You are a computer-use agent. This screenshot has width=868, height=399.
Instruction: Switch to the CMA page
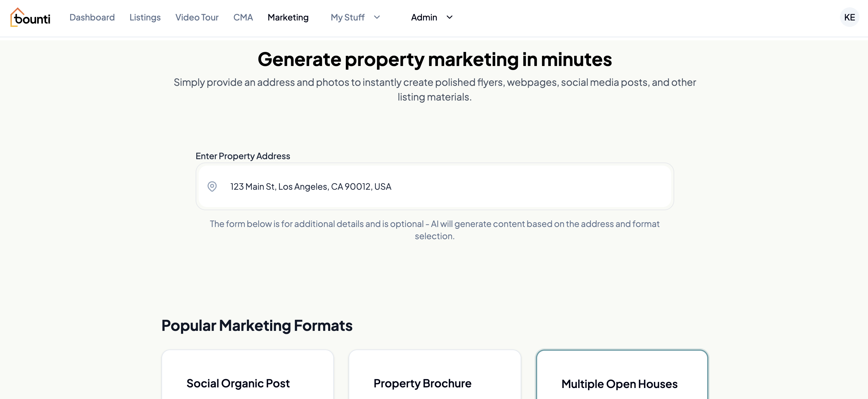pyautogui.click(x=243, y=17)
